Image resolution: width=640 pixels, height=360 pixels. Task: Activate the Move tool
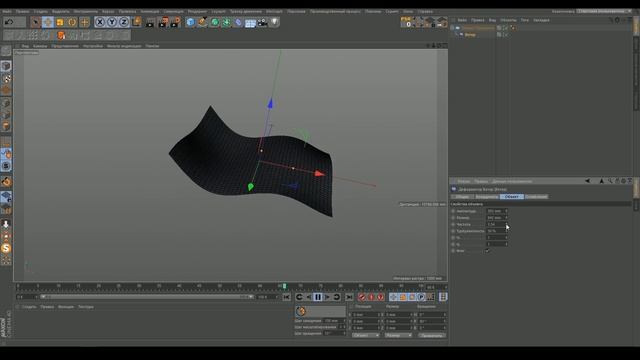coord(48,22)
